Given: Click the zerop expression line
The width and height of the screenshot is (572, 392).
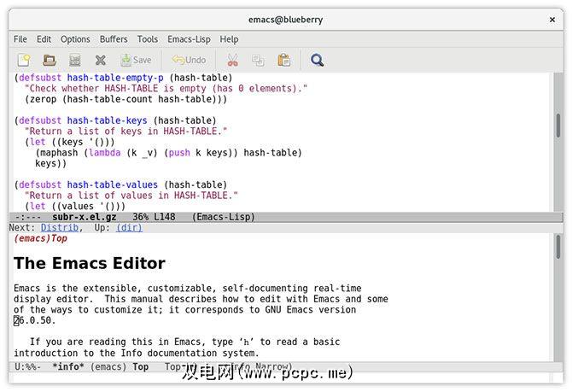Looking at the screenshot, I should 125,99.
